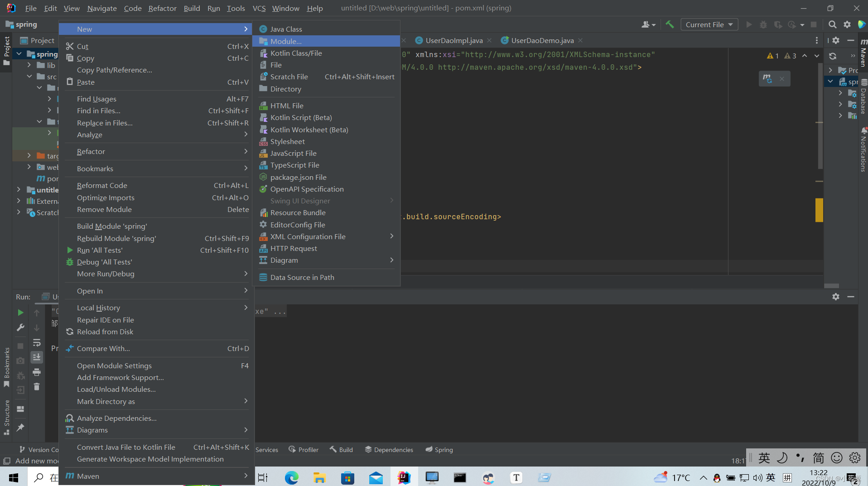The width and height of the screenshot is (868, 486).
Task: Open editor tabs three-dot options menu
Action: click(x=817, y=40)
